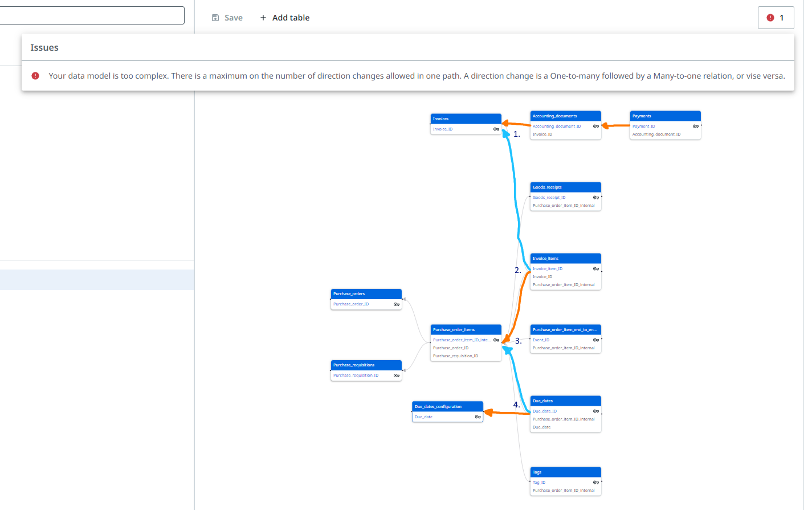Click the key icon next to Purchase_requisition_ID
The image size is (812, 510).
[396, 376]
